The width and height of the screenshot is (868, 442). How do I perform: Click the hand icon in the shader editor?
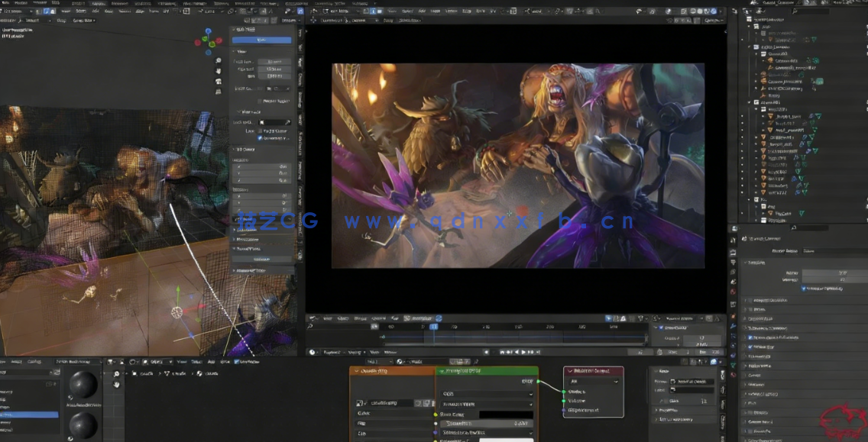tap(117, 385)
